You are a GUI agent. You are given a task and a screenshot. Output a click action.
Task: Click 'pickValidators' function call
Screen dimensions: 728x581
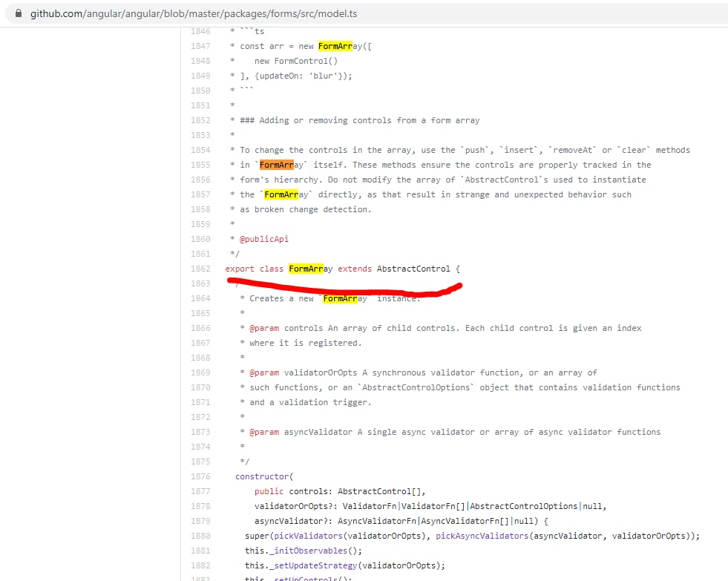pyautogui.click(x=308, y=536)
